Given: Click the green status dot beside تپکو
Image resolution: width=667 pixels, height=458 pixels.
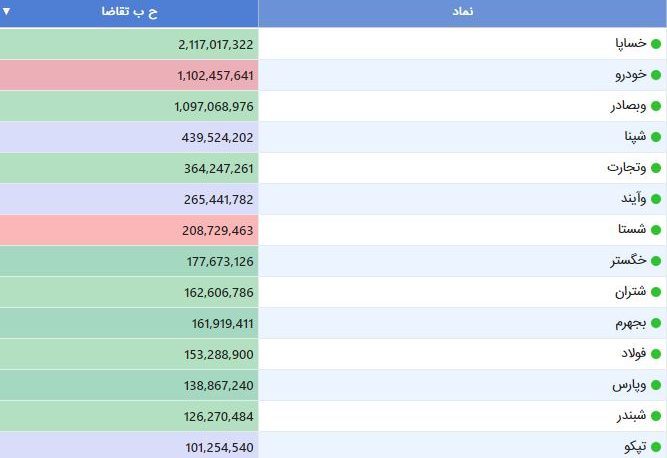Looking at the screenshot, I should point(656,447).
